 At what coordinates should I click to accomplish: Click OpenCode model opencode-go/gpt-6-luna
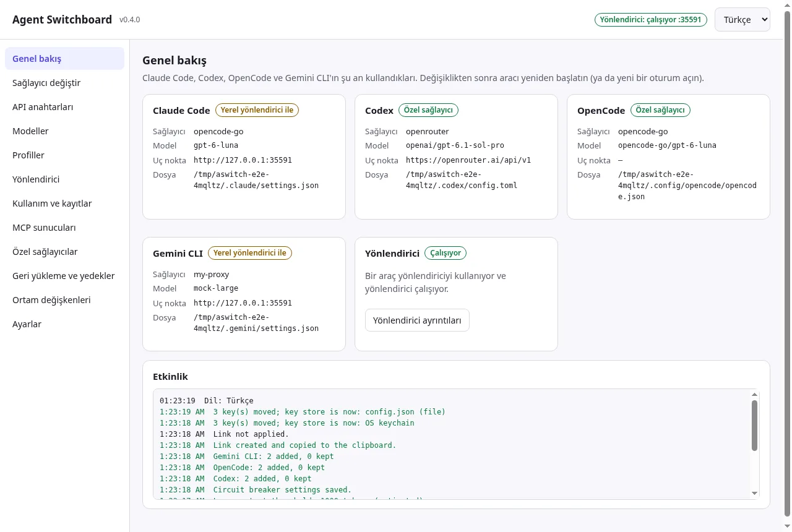(x=667, y=146)
